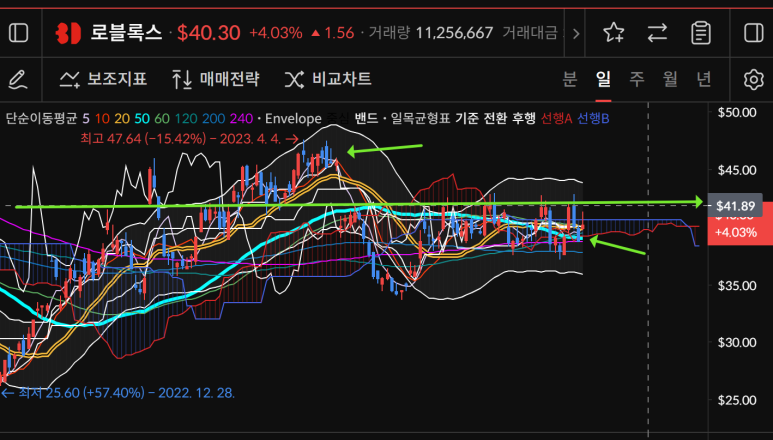Screen dimensions: 773x440
Task: Click the 최저 25.60 low marker
Action: 118,393
